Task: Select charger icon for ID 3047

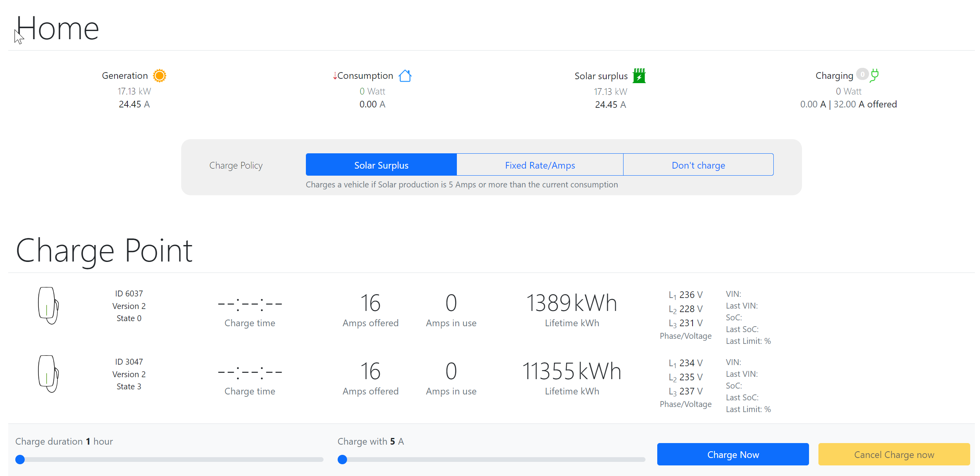Action: pos(48,374)
